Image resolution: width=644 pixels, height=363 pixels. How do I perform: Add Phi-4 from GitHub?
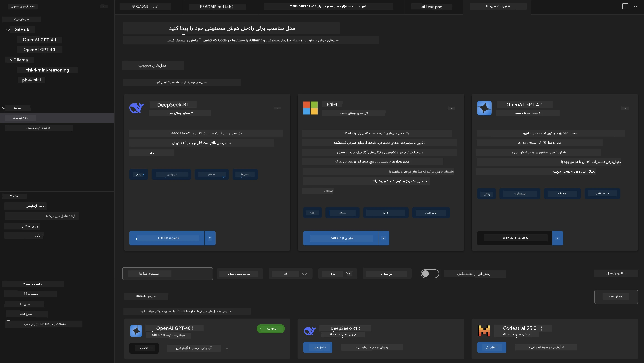[x=340, y=238]
